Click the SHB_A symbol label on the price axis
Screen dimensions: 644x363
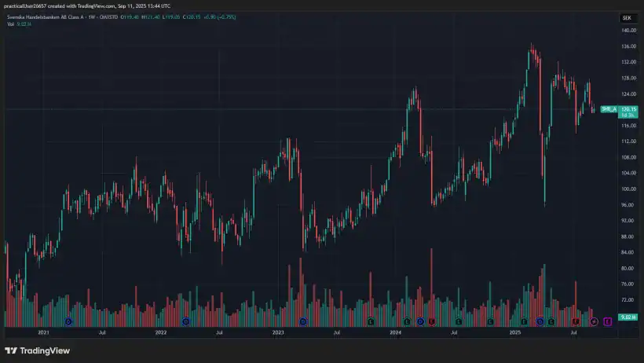[x=609, y=109]
